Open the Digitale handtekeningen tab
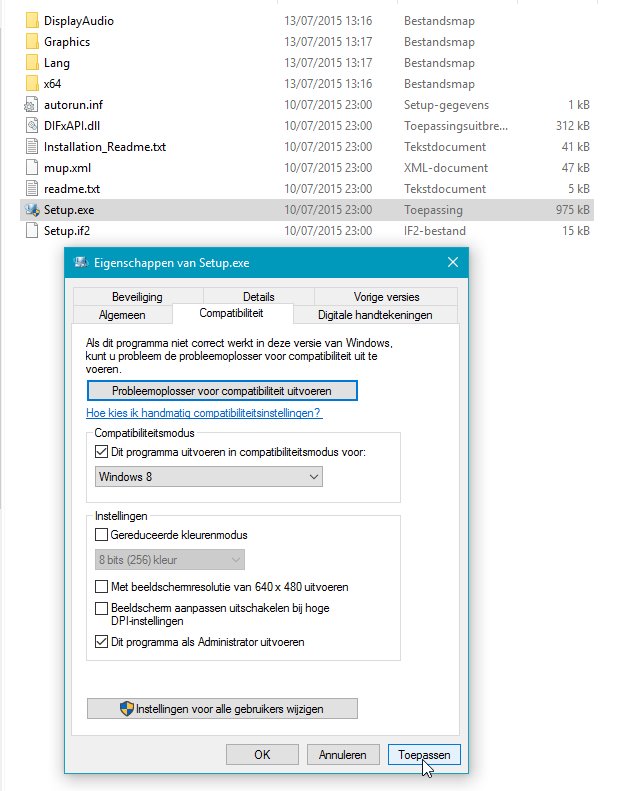Viewport: 624px width, 791px height. 375,315
